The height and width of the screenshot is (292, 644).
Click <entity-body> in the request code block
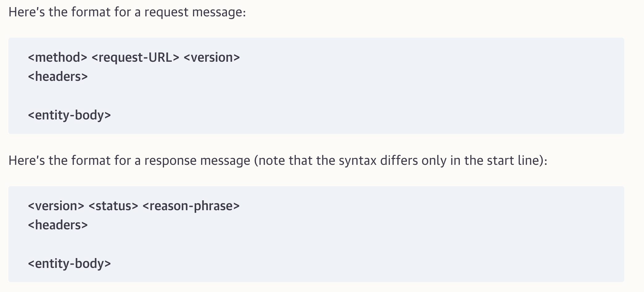click(69, 115)
